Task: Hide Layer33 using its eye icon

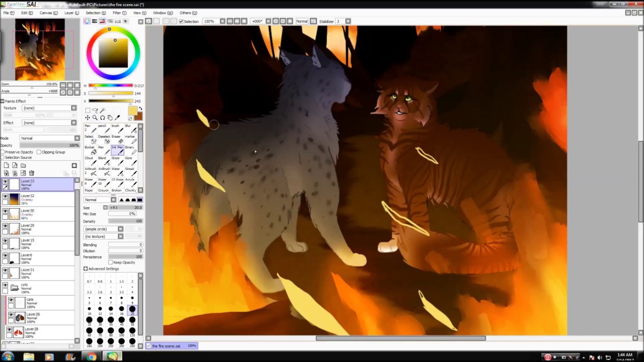Action: 5,182
